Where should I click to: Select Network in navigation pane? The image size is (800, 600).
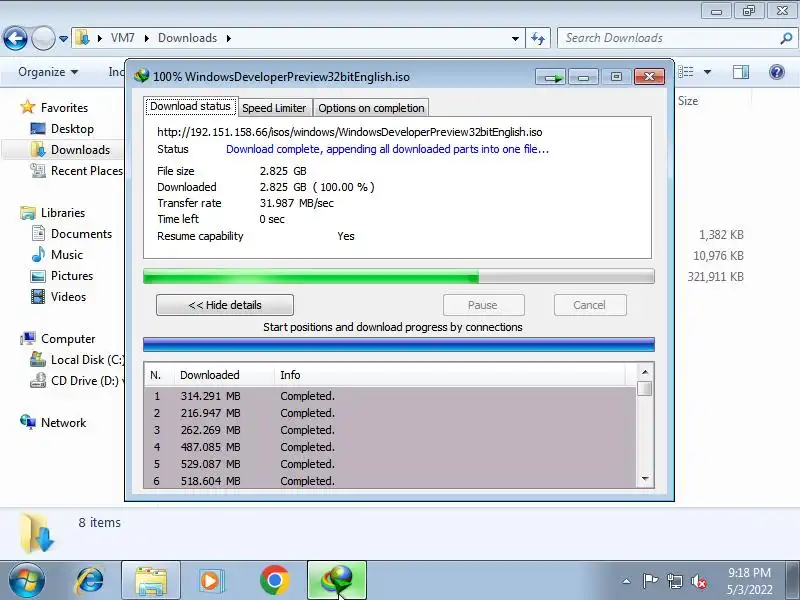coord(63,422)
